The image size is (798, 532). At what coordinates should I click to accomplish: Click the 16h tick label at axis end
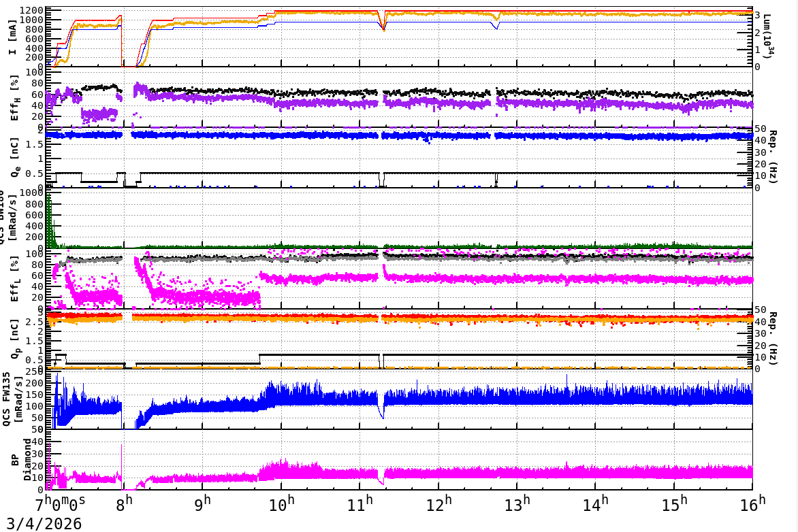tap(752, 503)
